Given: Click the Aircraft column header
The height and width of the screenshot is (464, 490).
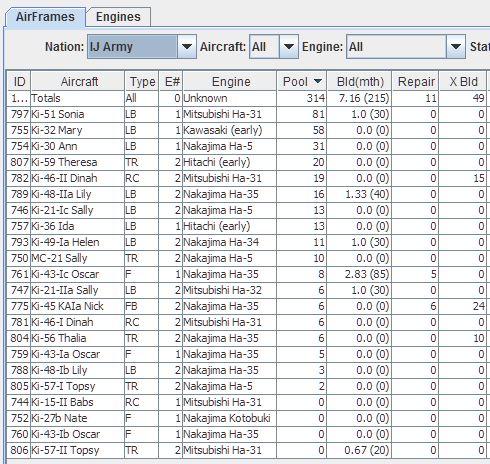Looking at the screenshot, I should (x=77, y=82).
